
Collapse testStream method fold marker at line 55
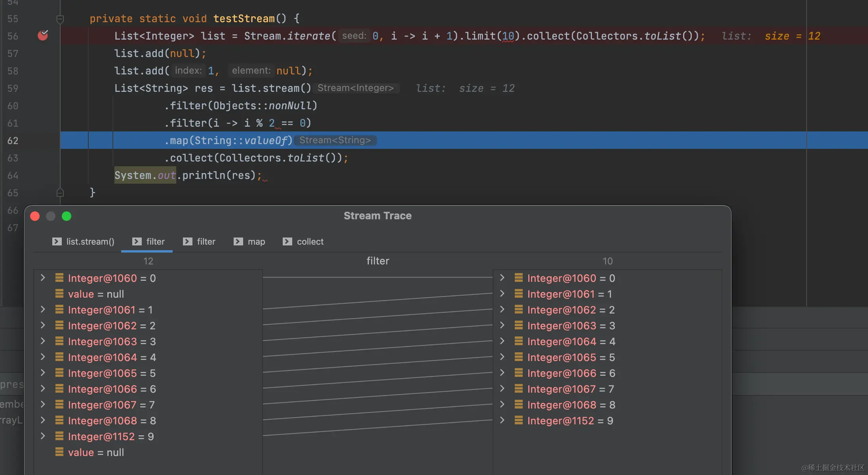[60, 19]
